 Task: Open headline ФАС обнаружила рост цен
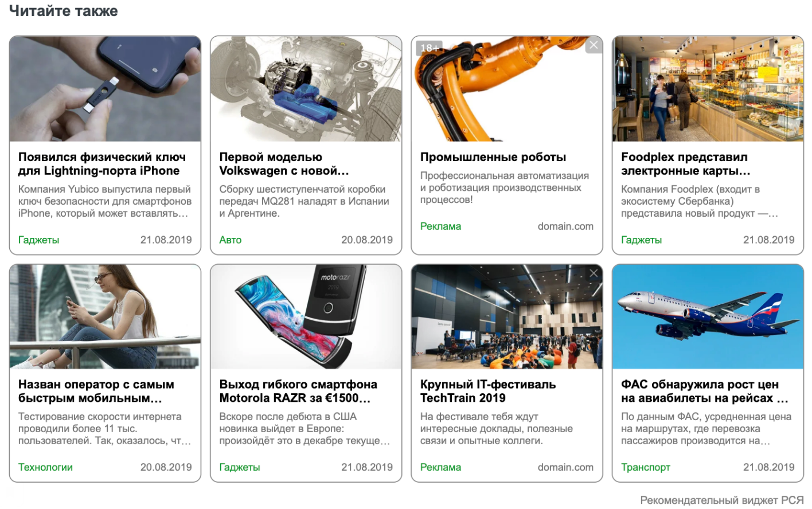[x=704, y=391]
